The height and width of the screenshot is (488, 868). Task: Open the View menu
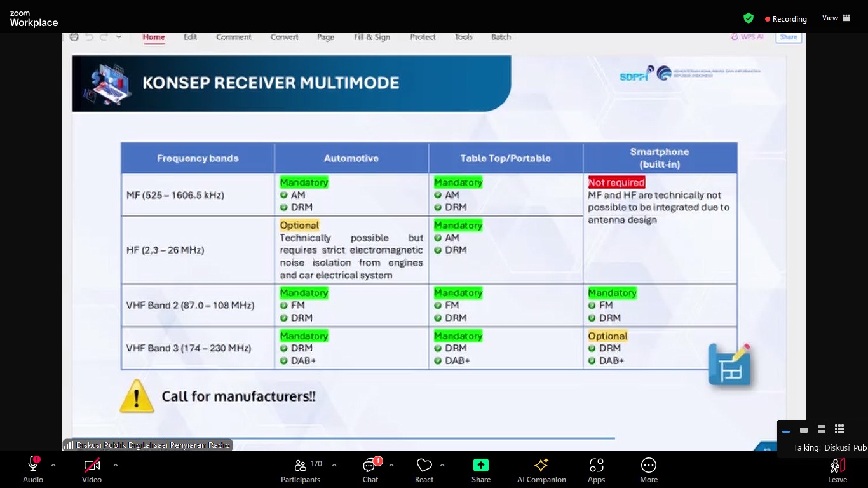(x=836, y=18)
